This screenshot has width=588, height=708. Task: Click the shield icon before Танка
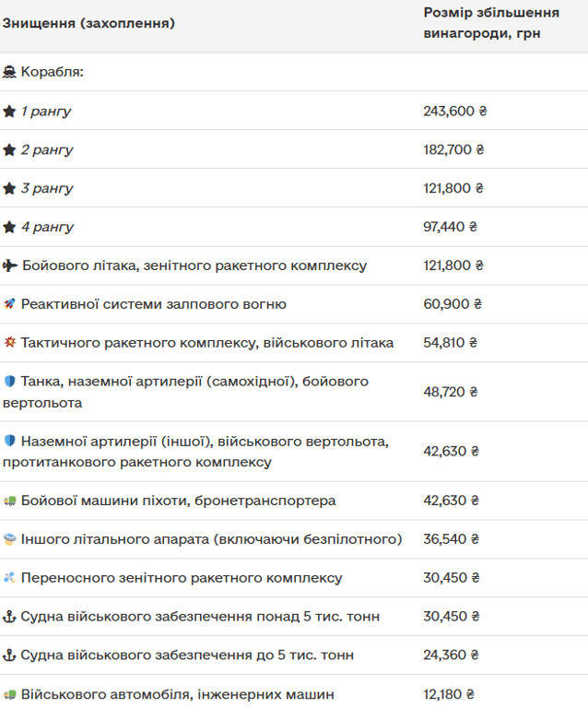pos(9,382)
